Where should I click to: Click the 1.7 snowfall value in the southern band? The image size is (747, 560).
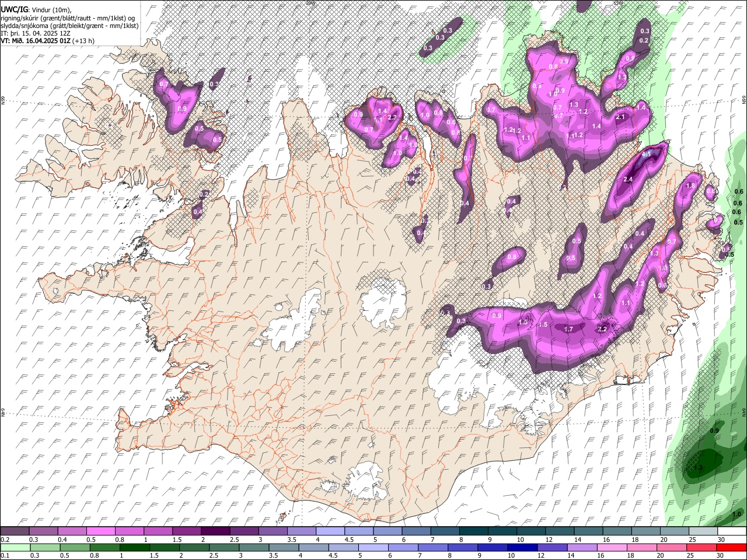[x=569, y=329]
